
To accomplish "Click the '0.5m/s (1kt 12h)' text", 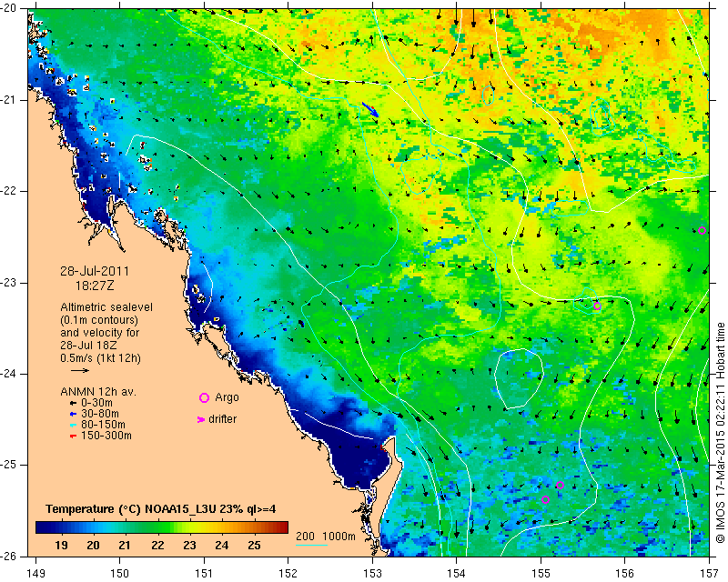I will click(100, 358).
